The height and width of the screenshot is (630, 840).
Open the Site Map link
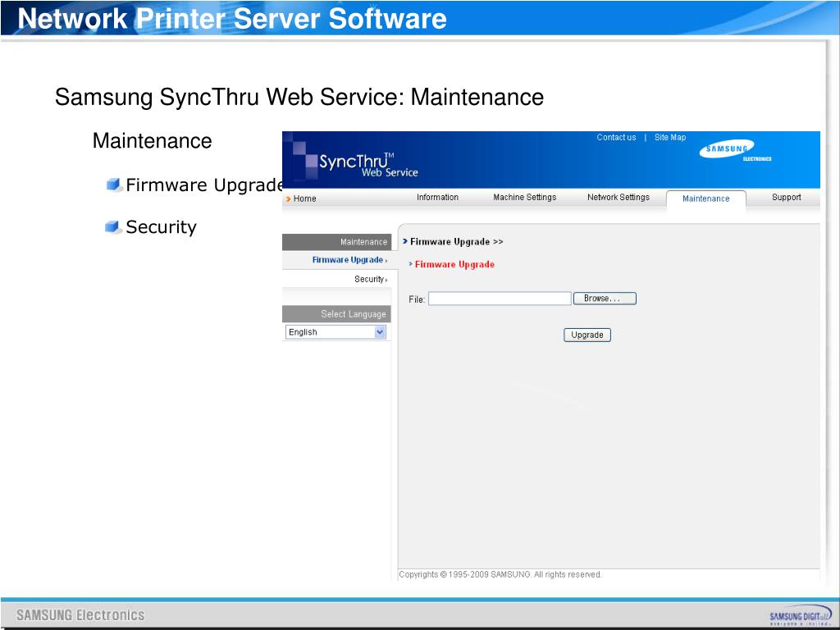(x=669, y=137)
